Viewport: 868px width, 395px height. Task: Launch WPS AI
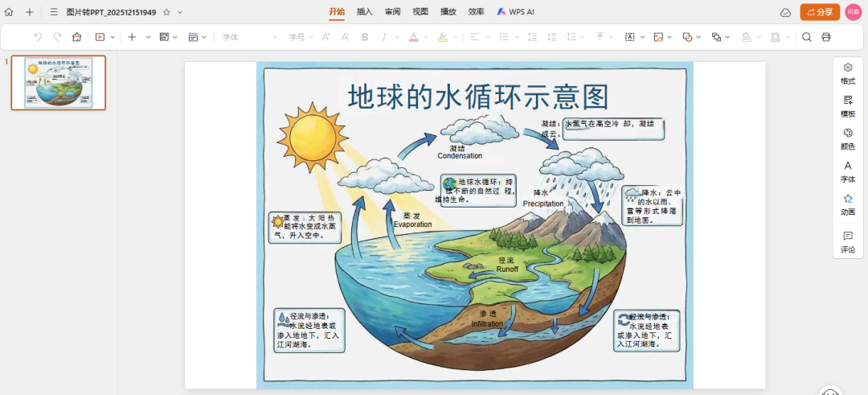pyautogui.click(x=515, y=11)
